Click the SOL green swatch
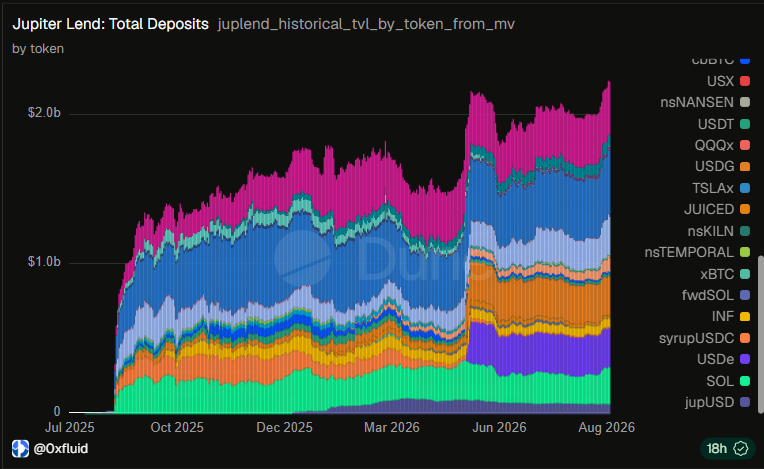This screenshot has width=764, height=469. pos(745,381)
